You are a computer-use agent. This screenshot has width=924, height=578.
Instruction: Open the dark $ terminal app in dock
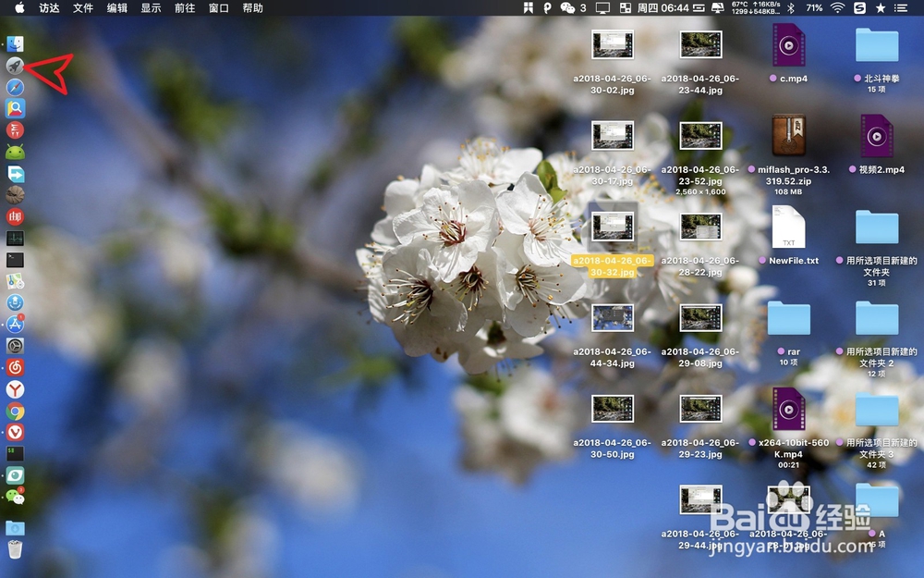(16, 454)
